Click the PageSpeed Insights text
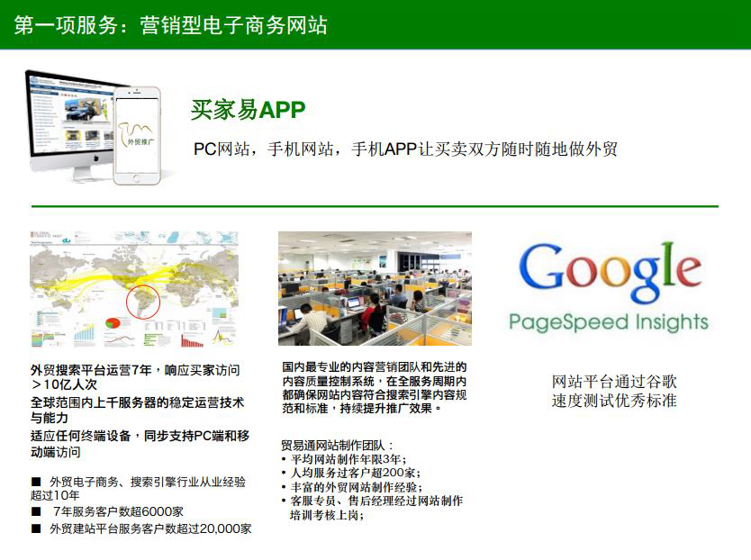751x560 pixels. (608, 322)
